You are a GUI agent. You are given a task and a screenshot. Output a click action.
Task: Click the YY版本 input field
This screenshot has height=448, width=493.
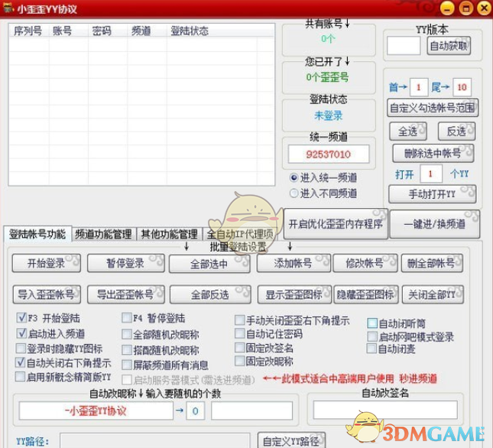click(404, 46)
